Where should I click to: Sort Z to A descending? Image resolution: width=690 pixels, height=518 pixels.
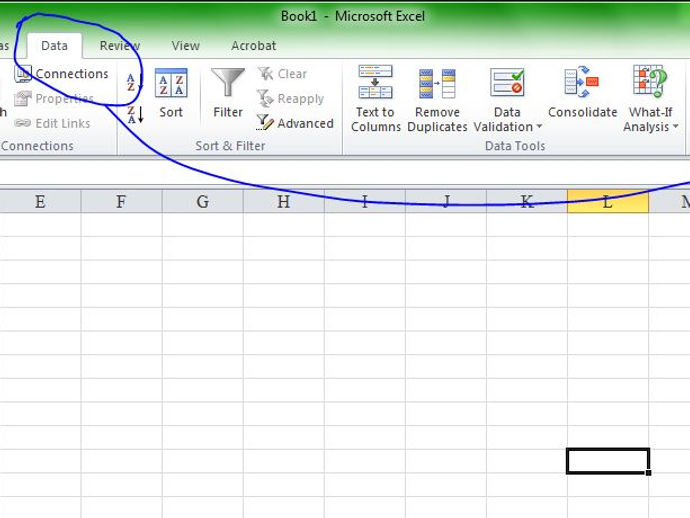tap(135, 114)
